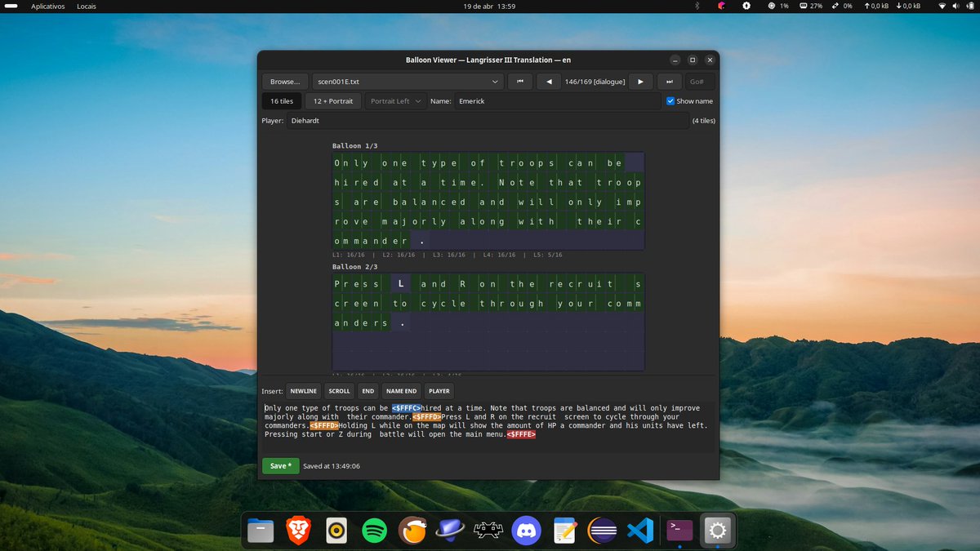
Task: Insert a PLAYER code
Action: [x=439, y=391]
